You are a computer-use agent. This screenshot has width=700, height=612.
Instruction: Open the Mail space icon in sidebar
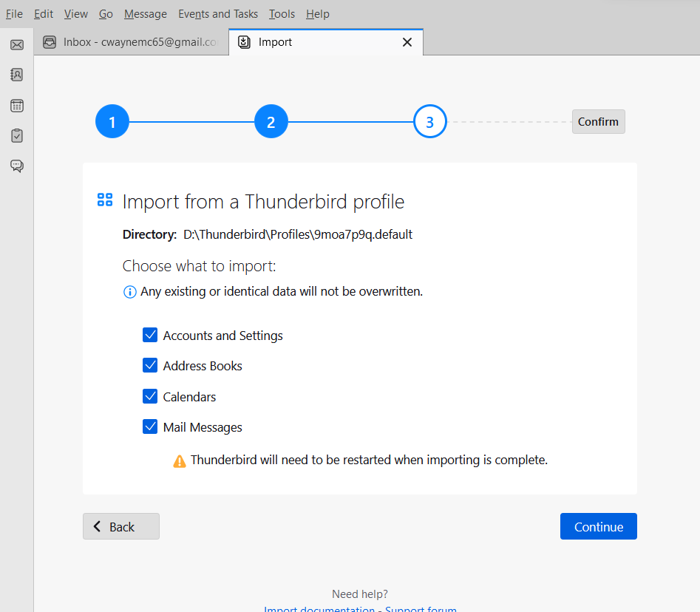coord(16,45)
